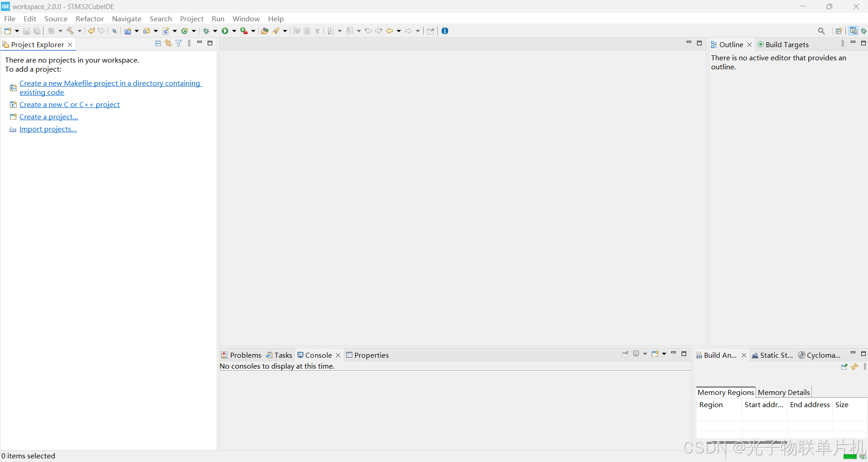
Task: Open dropdown arrow next to Debug bug
Action: click(x=215, y=31)
